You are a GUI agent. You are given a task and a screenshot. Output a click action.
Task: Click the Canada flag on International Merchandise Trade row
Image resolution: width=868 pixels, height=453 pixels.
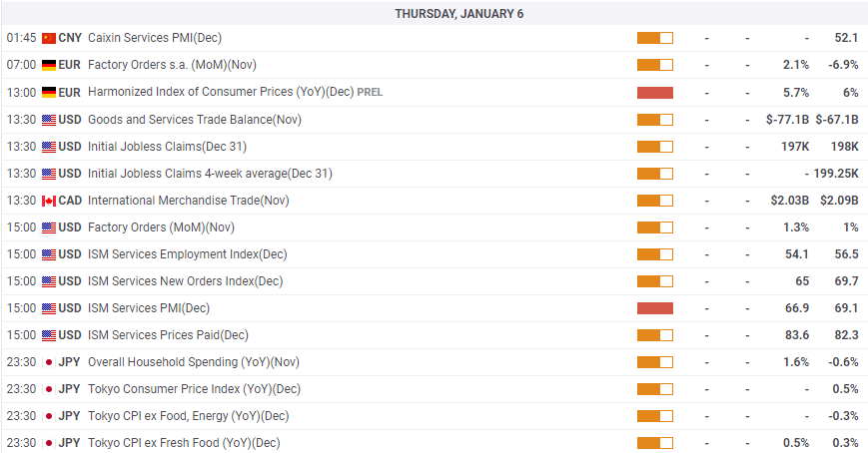pos(49,201)
